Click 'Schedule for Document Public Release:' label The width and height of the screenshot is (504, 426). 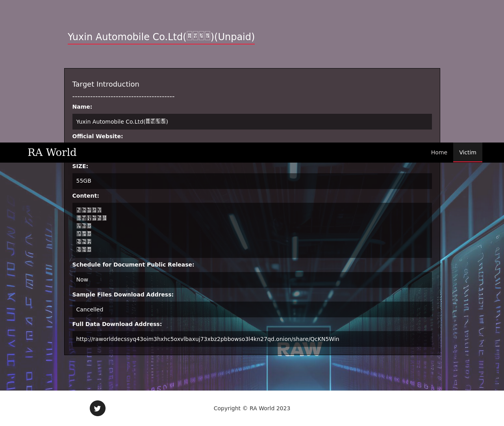[x=133, y=265]
